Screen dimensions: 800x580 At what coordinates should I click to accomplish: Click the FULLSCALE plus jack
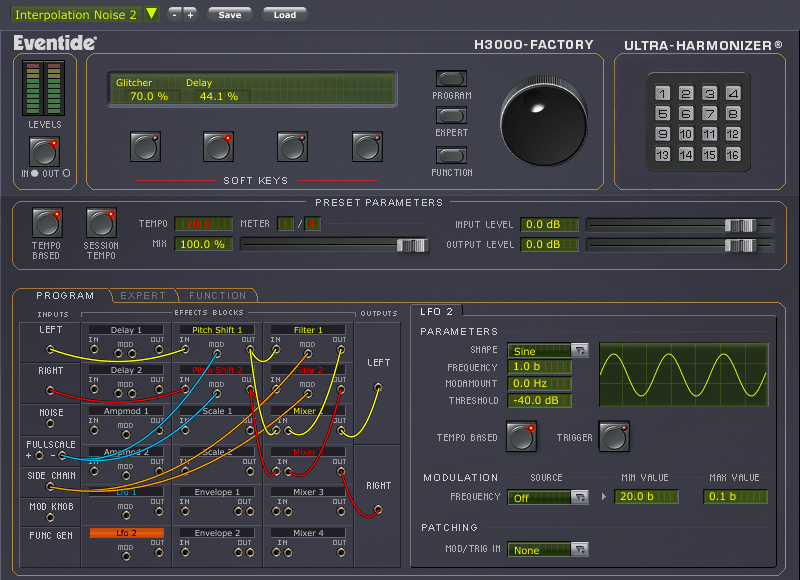39,455
